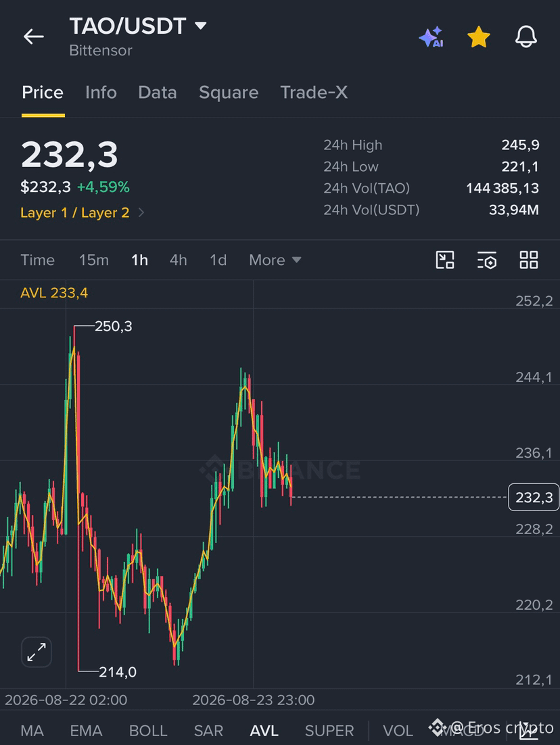560x745 pixels.
Task: Open the four-square grid layout icon
Action: (529, 260)
